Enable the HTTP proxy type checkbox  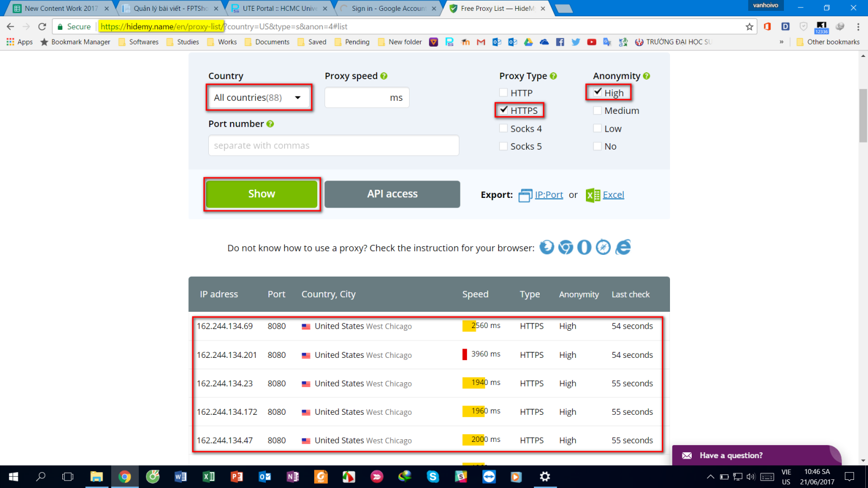click(x=503, y=92)
